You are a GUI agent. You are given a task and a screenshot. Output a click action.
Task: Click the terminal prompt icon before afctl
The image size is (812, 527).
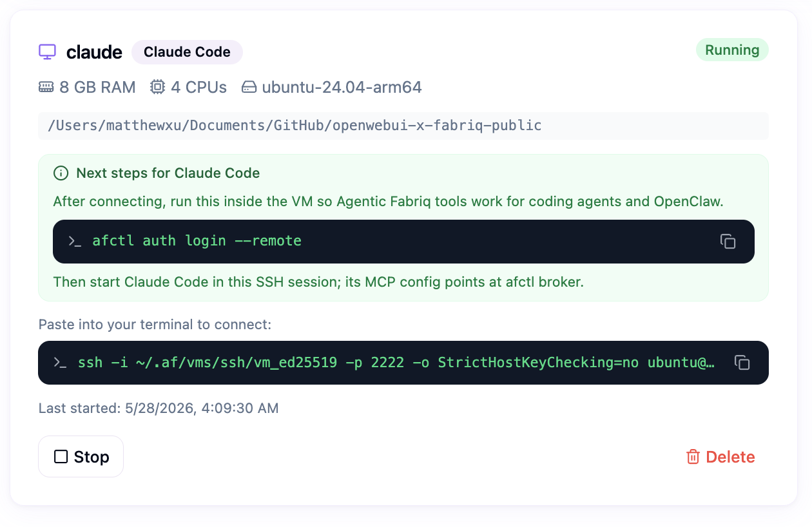coord(75,242)
